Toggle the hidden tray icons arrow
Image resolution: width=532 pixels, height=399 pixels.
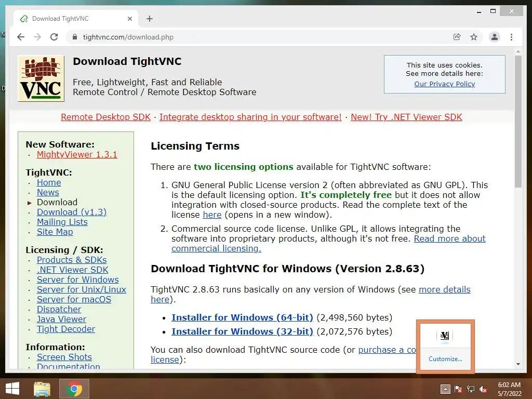pos(445,389)
